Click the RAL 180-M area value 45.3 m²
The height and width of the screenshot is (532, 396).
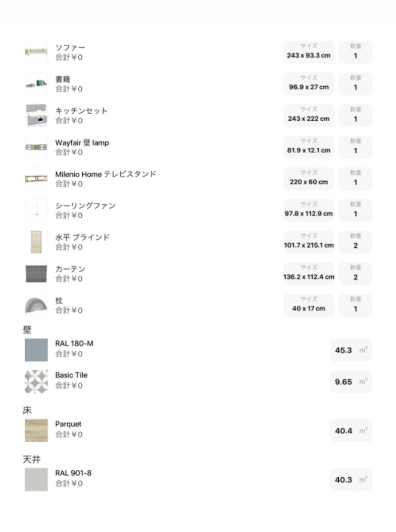[351, 350]
